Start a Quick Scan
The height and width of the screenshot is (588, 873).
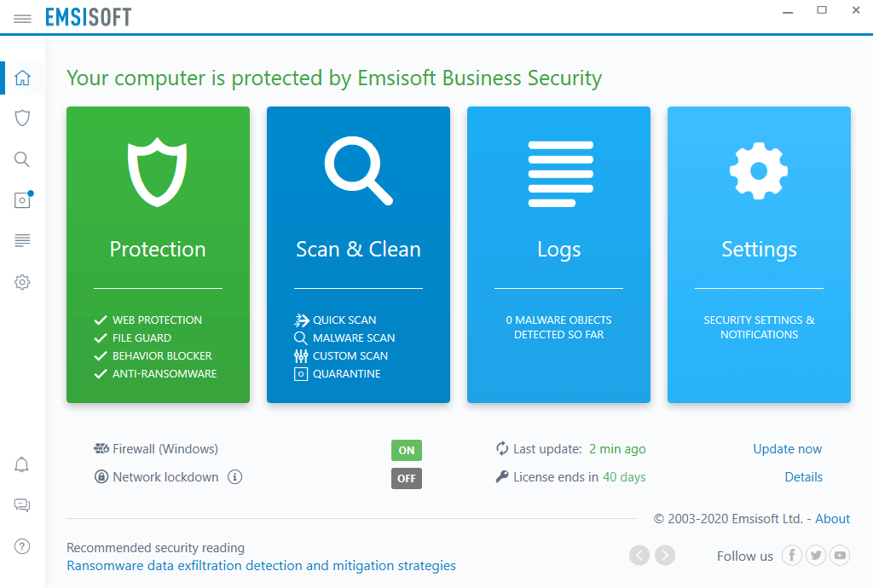(x=344, y=320)
